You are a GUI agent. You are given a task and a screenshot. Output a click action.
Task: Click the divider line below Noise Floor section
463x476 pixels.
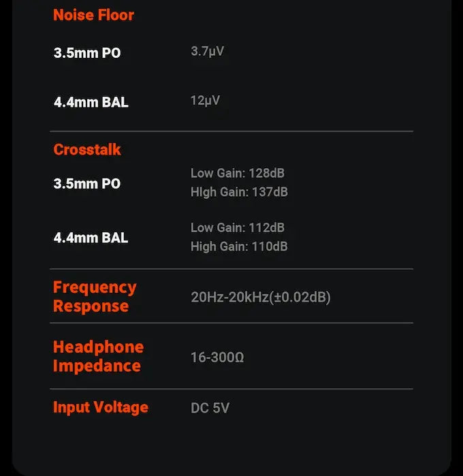click(231, 131)
